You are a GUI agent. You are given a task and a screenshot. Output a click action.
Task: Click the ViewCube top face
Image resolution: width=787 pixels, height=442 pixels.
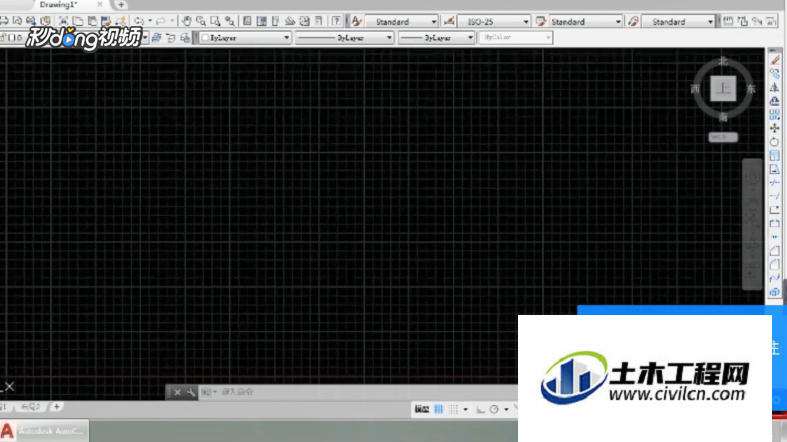723,89
